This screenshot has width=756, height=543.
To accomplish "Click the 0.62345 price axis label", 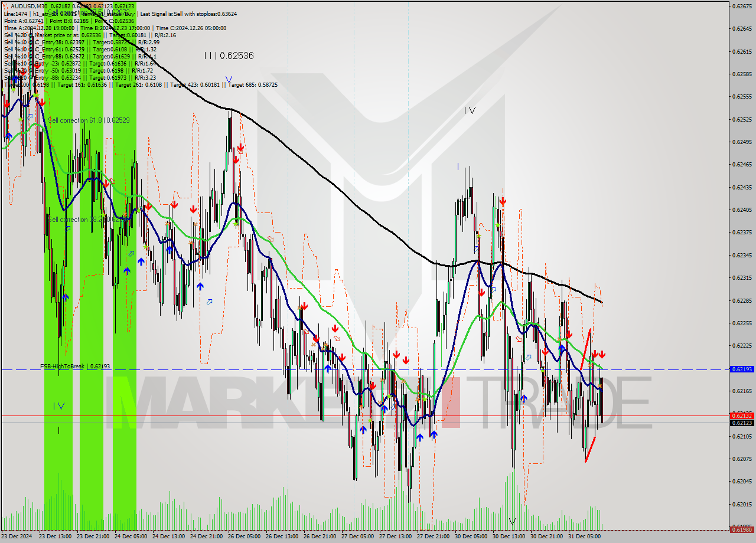I will point(742,255).
